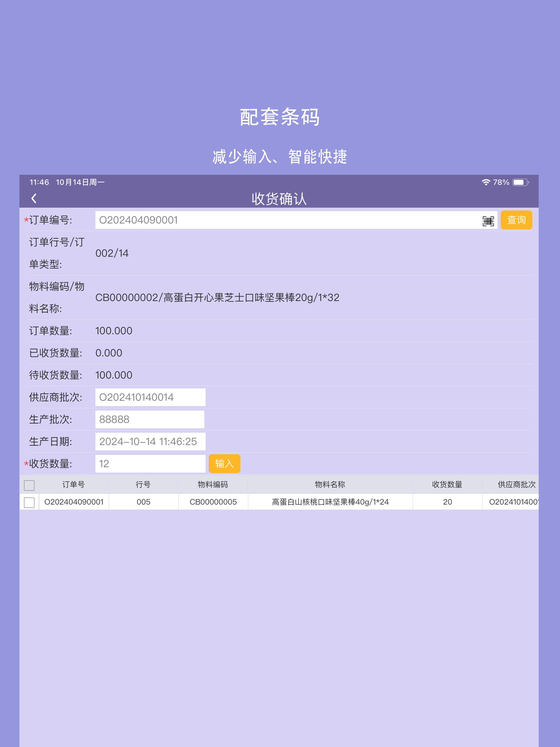Select the cell 高蛋白山核桃口味坚果棒40g/1*24
Viewport: 560px width, 747px height.
[330, 502]
